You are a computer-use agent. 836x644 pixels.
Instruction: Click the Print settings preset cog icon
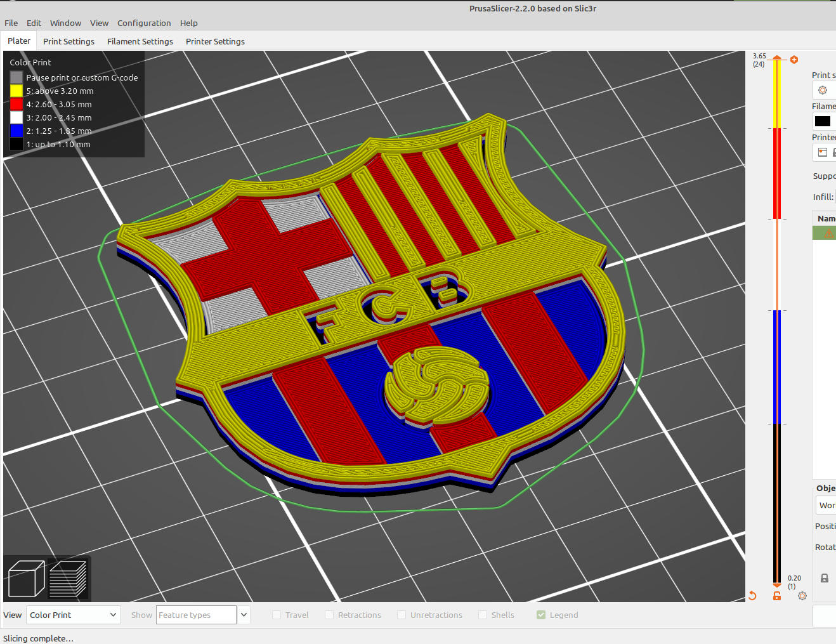click(x=823, y=90)
